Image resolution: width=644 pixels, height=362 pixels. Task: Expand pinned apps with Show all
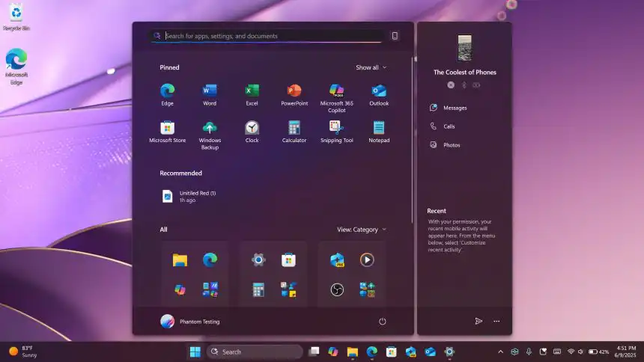coord(371,67)
